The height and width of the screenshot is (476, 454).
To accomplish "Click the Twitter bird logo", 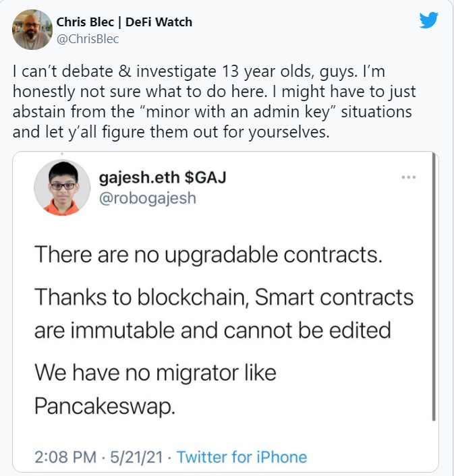I will (428, 20).
